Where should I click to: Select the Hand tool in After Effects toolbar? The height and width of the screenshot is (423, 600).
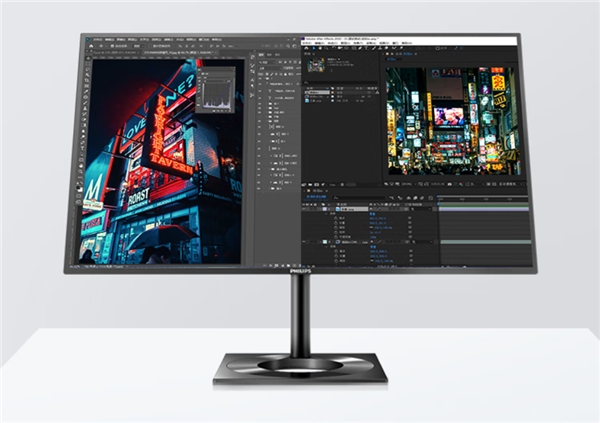[320, 48]
